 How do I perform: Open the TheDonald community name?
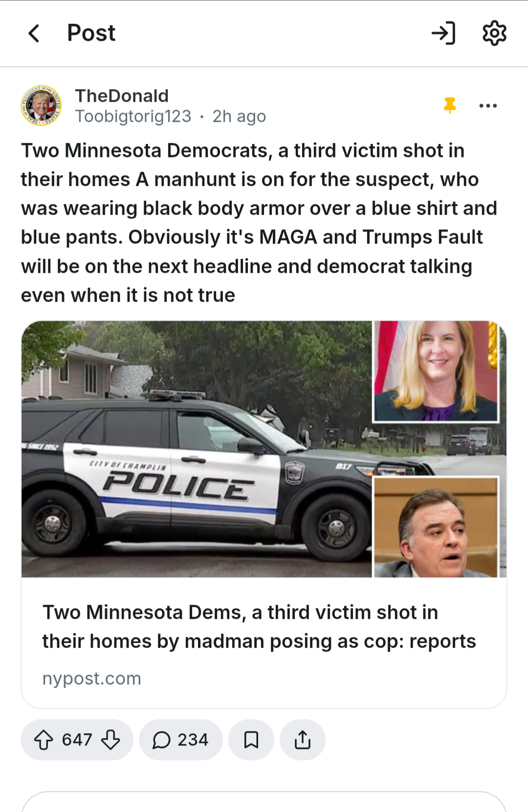coord(122,95)
